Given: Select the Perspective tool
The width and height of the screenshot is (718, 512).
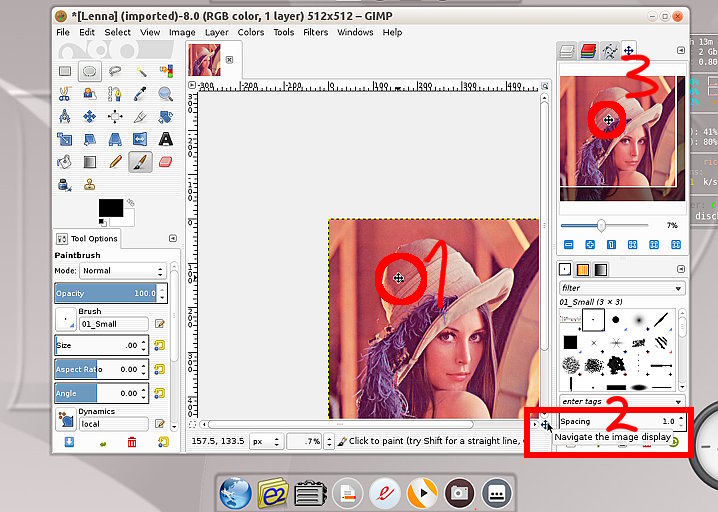Looking at the screenshot, I should (x=115, y=139).
